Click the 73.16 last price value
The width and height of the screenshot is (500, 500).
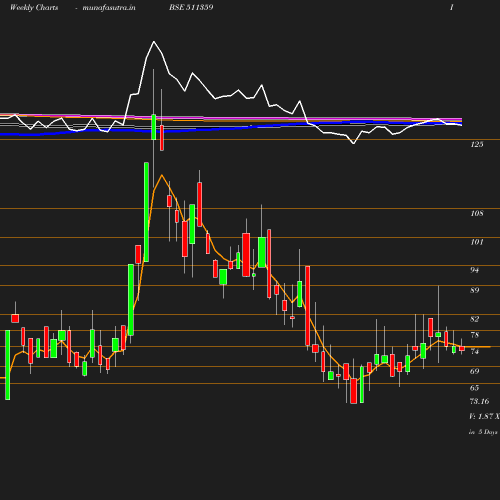pyautogui.click(x=479, y=401)
